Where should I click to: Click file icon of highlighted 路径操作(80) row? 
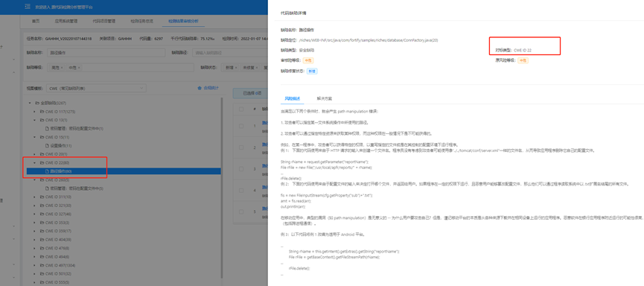pyautogui.click(x=47, y=171)
